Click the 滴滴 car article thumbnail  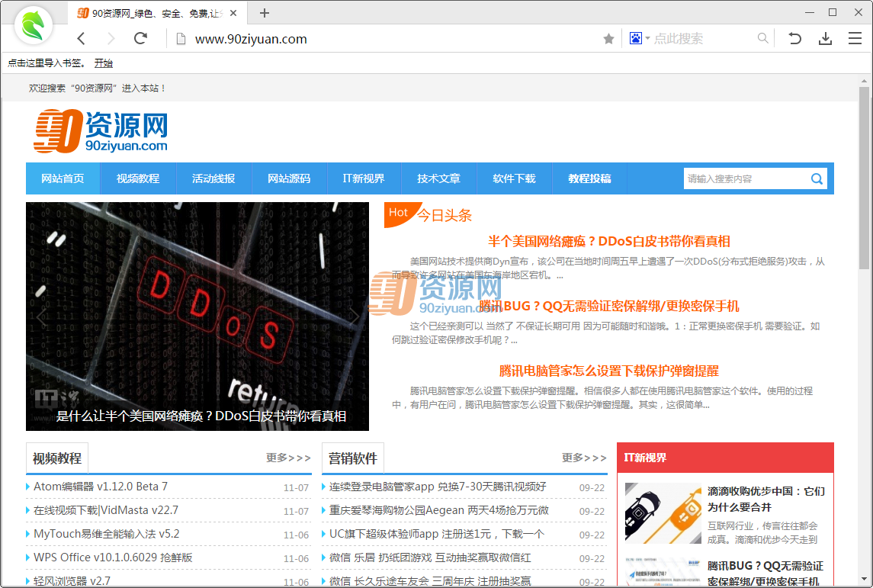(663, 512)
